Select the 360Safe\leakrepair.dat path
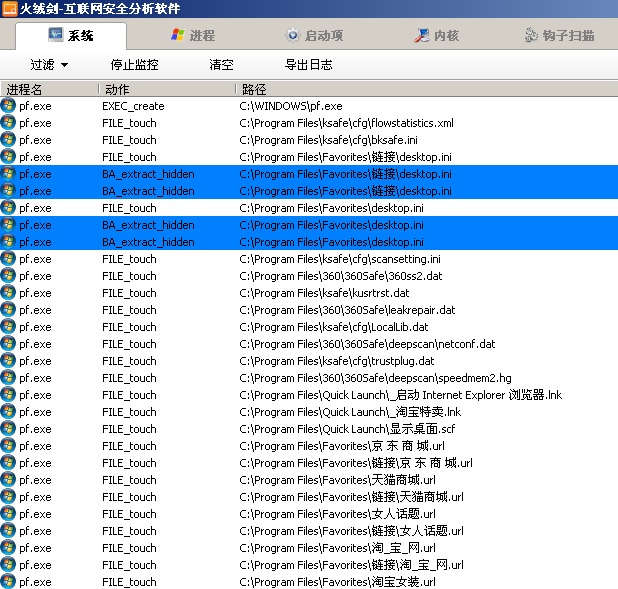The image size is (618, 589). click(x=347, y=310)
